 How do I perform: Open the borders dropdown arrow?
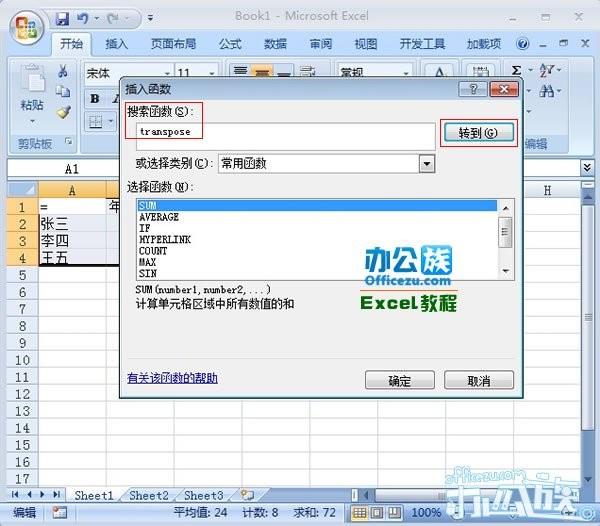tap(111, 122)
